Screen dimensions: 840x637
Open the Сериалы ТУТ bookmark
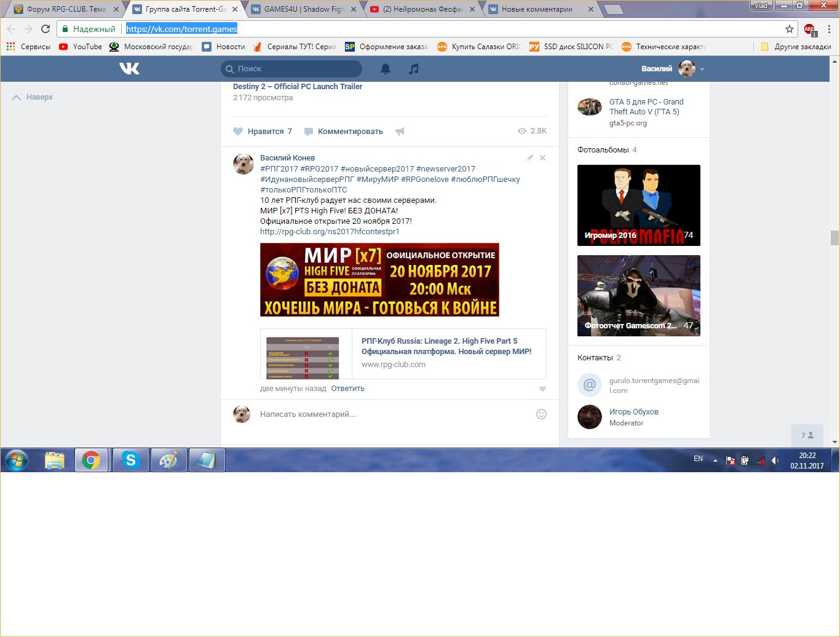[295, 47]
